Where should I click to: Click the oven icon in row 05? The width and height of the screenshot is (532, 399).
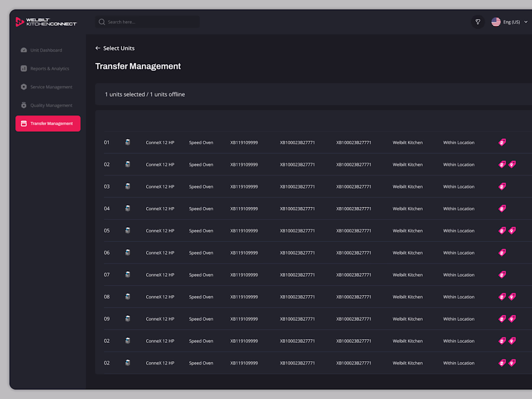128,230
